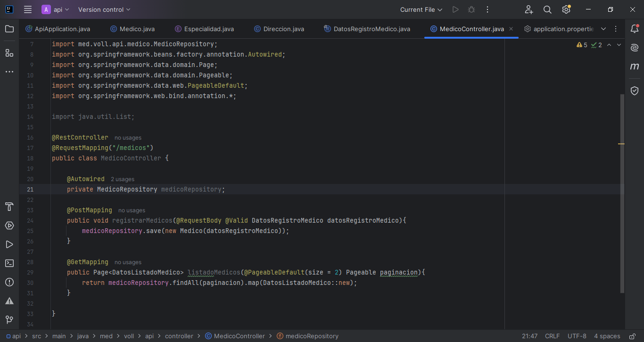Change UTF-8 file encoding in status bar
The width and height of the screenshot is (644, 342).
click(x=577, y=336)
